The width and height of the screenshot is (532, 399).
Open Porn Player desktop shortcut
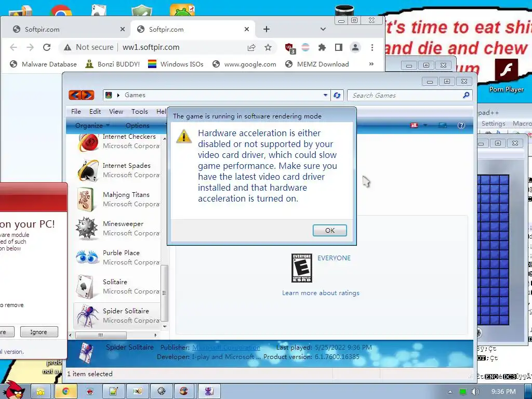(506, 76)
